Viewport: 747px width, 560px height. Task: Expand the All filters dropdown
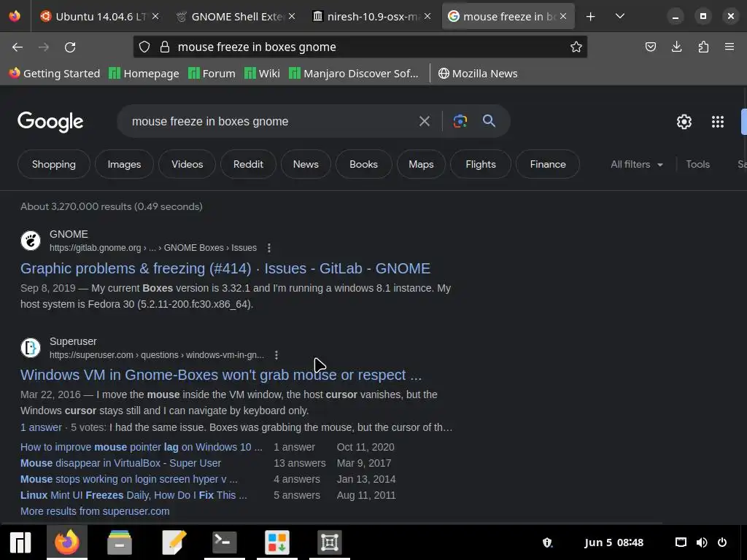coord(636,164)
